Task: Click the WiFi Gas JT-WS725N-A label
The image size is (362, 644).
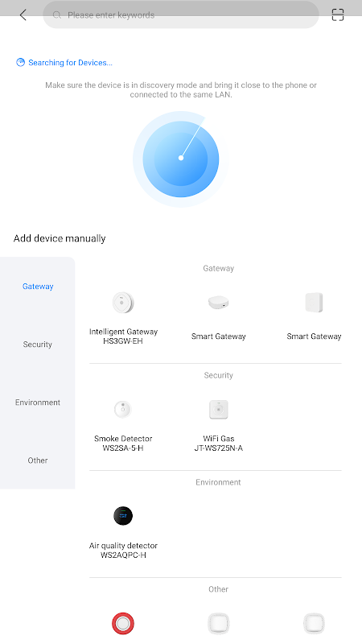Action: point(218,444)
